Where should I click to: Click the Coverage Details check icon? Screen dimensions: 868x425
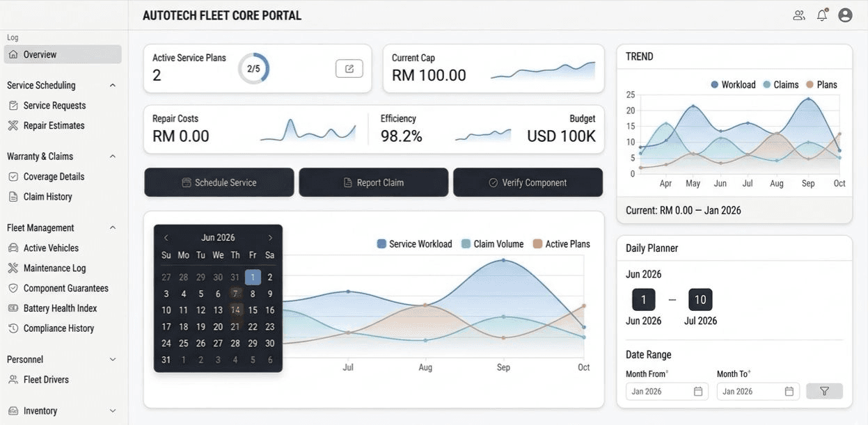click(13, 177)
